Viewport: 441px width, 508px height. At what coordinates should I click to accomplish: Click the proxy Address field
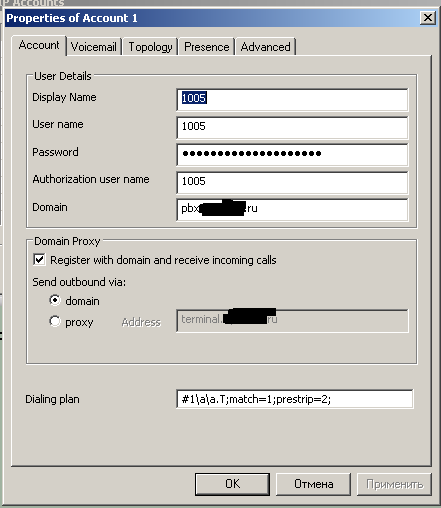[x=292, y=320]
